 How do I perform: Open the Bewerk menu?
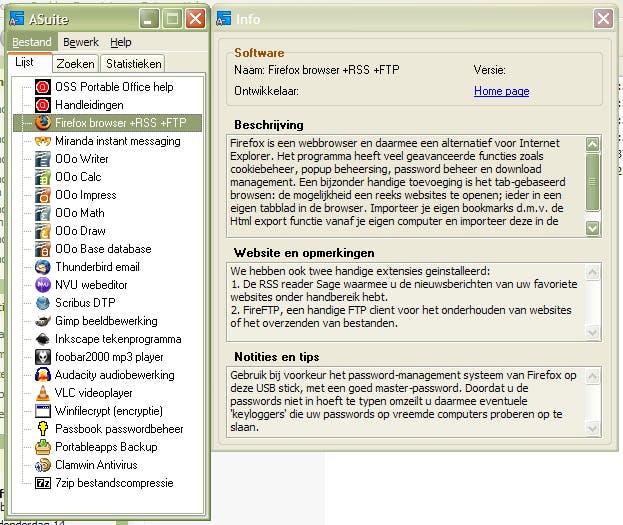pos(81,42)
